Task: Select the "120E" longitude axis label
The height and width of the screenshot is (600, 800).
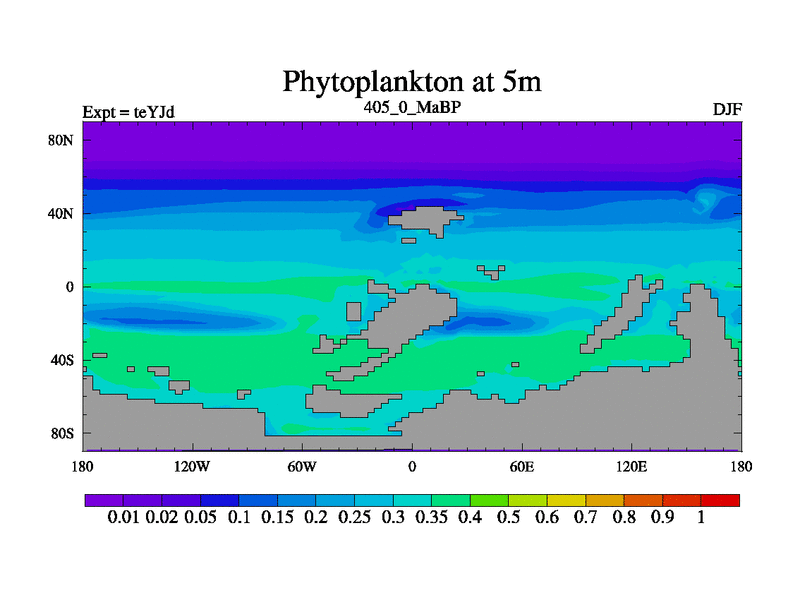Action: pyautogui.click(x=631, y=467)
